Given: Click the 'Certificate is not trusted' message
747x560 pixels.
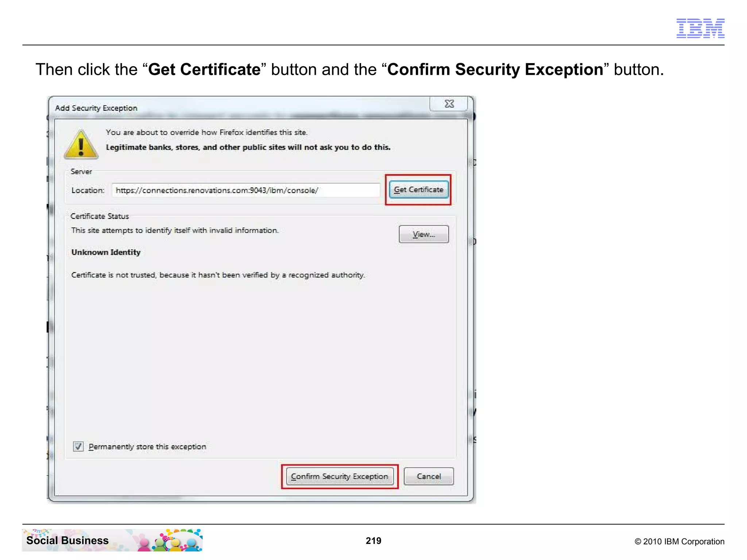Looking at the screenshot, I should click(218, 275).
